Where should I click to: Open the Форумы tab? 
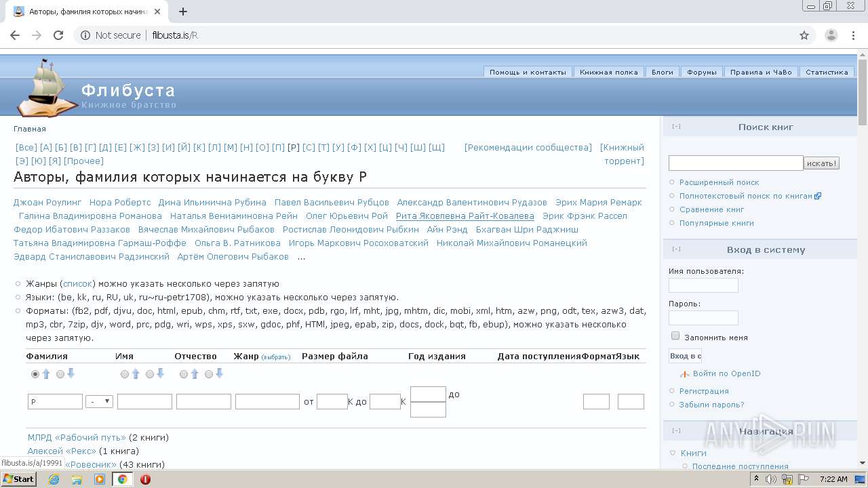coord(702,72)
